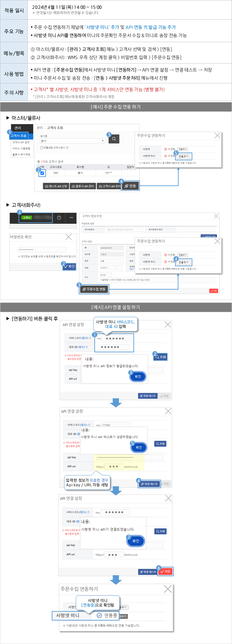Click the magnifier search icon in 고객사 조회
The image size is (232, 644).
click(114, 139)
